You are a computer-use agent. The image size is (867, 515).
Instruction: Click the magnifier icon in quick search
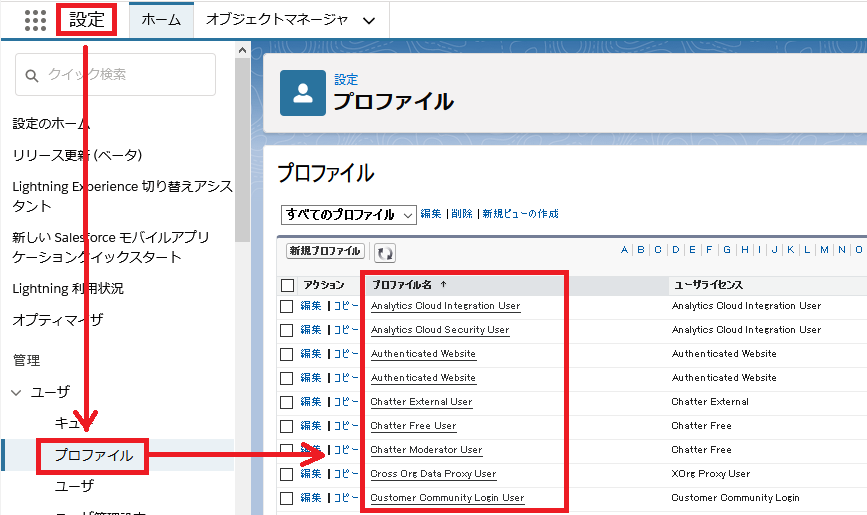coord(32,75)
